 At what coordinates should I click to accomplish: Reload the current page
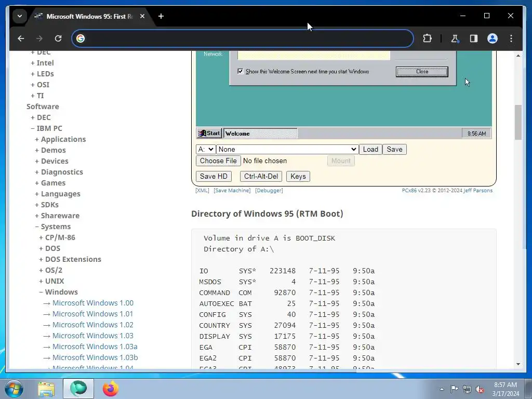point(58,38)
